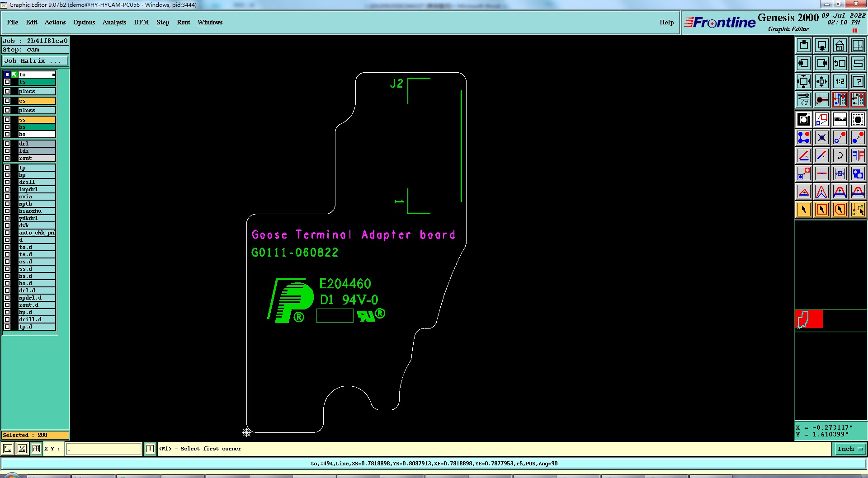The image size is (868, 478).
Task: Click the mirror F icon
Action: click(x=858, y=155)
